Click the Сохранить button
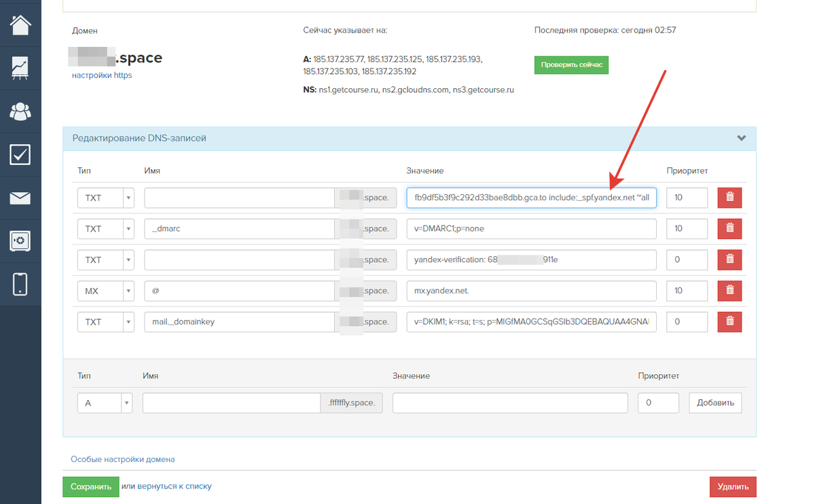The width and height of the screenshot is (815, 504). tap(90, 486)
